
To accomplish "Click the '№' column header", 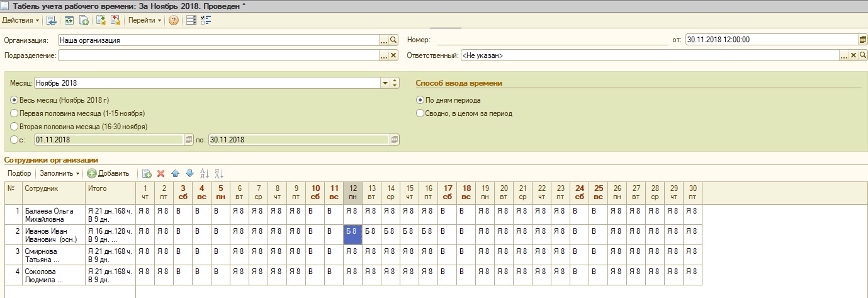I will (13, 192).
